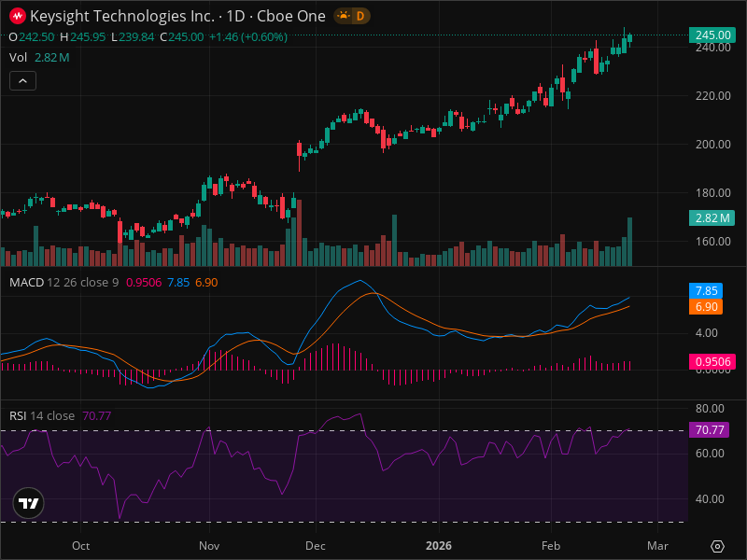Click the orange 6.90 signal label

(x=706, y=307)
